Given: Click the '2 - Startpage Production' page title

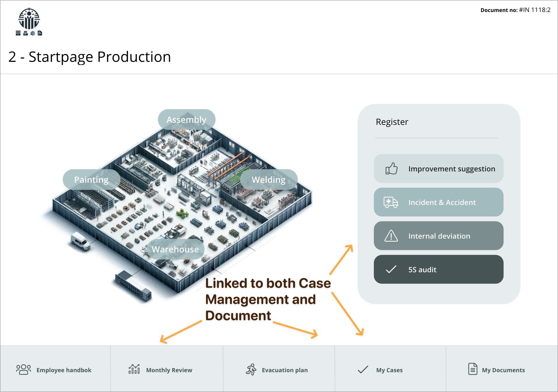Looking at the screenshot, I should coord(89,57).
